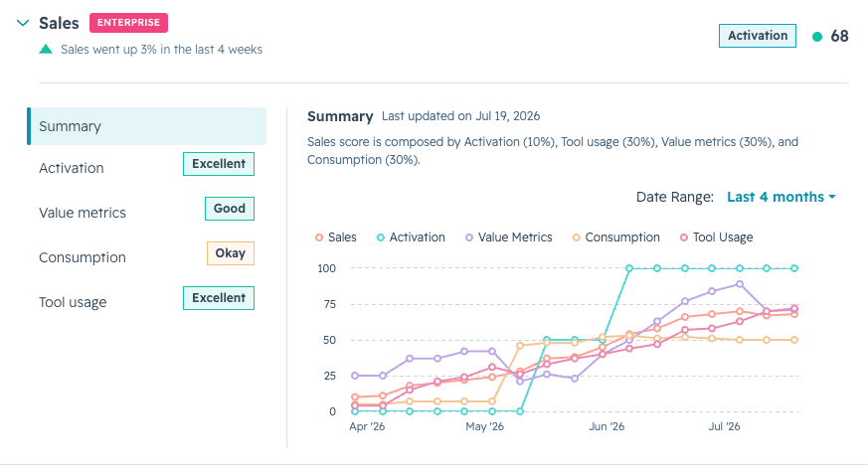Click the Activation tag button

[x=758, y=36]
